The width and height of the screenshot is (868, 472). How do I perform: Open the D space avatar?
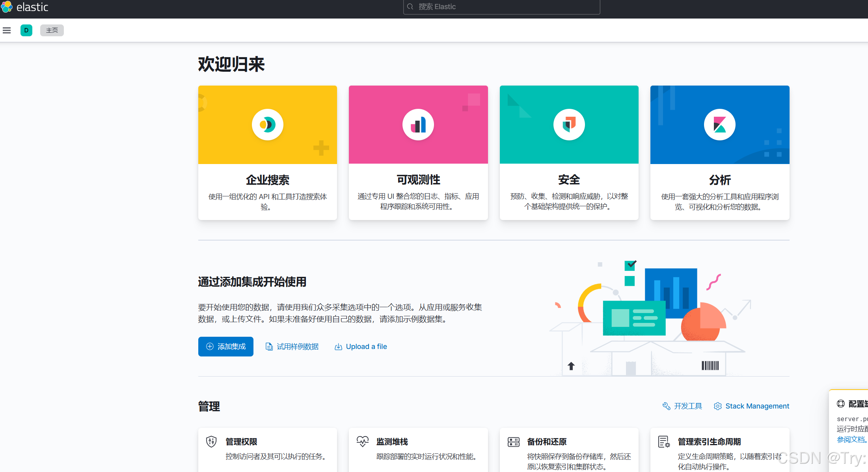pos(26,30)
